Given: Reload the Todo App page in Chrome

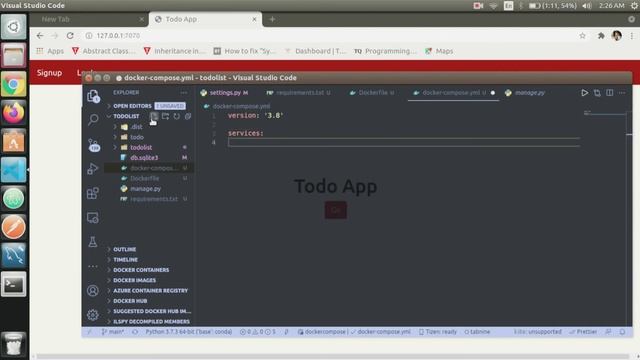Looking at the screenshot, I should pyautogui.click(x=70, y=36).
